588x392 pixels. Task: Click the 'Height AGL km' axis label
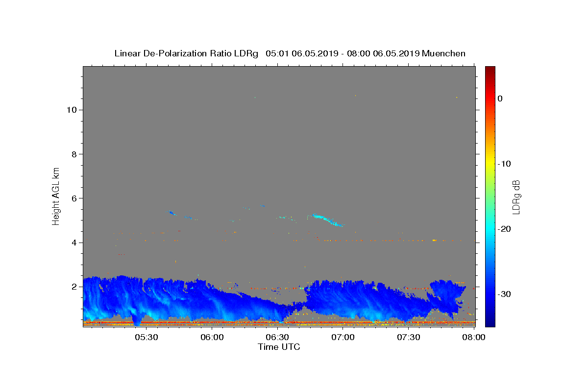(x=56, y=196)
